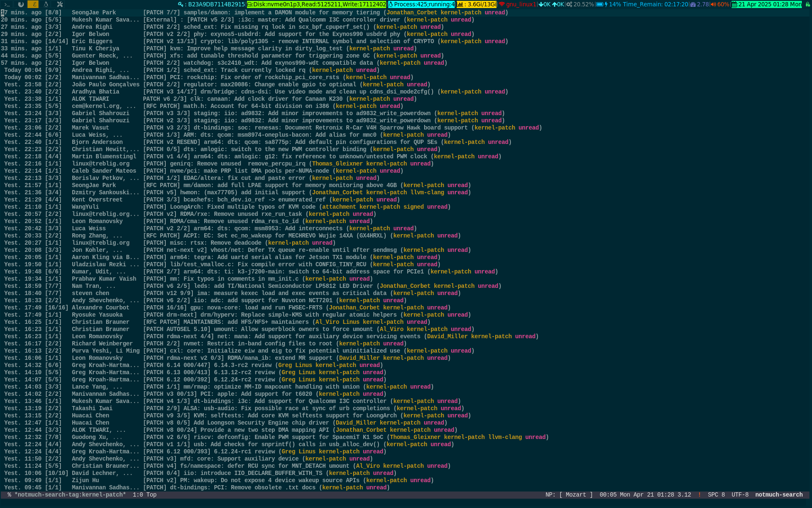Screen dimensions: 812x508
Task: Click the 1:0 Top position indicator
Action: point(144,495)
